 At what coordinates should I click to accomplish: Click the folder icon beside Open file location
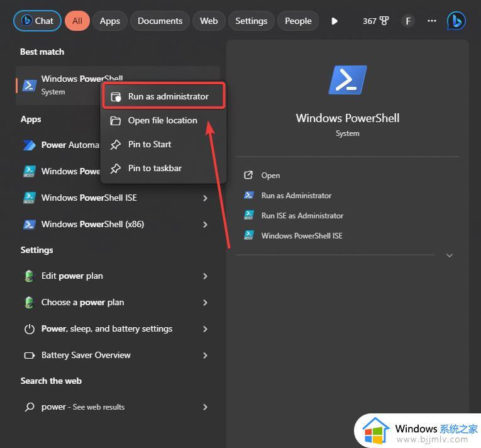[115, 121]
